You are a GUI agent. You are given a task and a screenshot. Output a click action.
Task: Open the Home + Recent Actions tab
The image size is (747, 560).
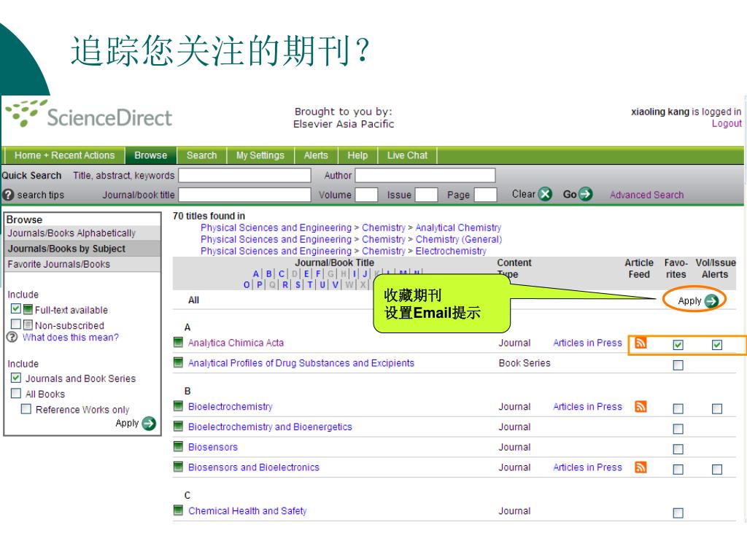point(65,156)
